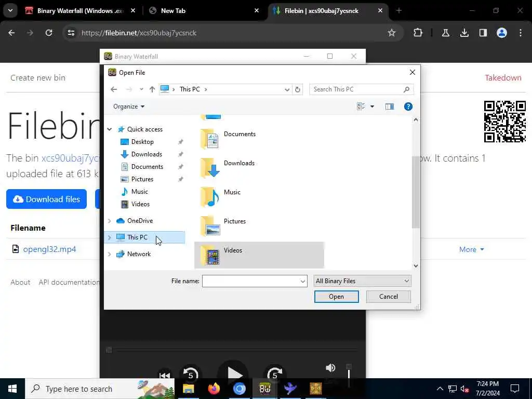Viewport: 532px width, 399px height.
Task: Open the Chrome side panel
Action: tap(483, 33)
